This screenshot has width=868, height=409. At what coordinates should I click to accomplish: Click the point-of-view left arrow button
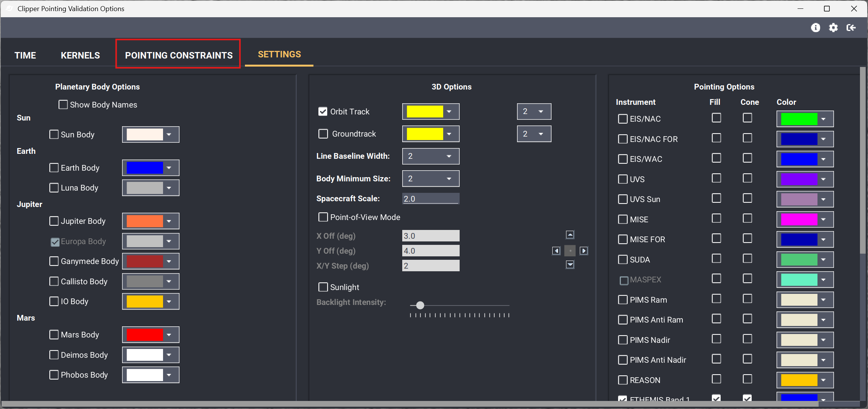[556, 251]
